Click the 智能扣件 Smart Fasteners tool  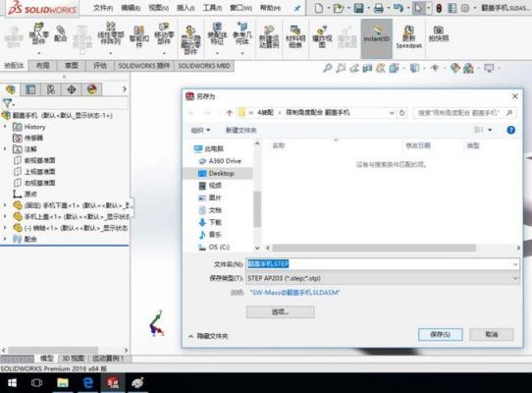point(138,36)
